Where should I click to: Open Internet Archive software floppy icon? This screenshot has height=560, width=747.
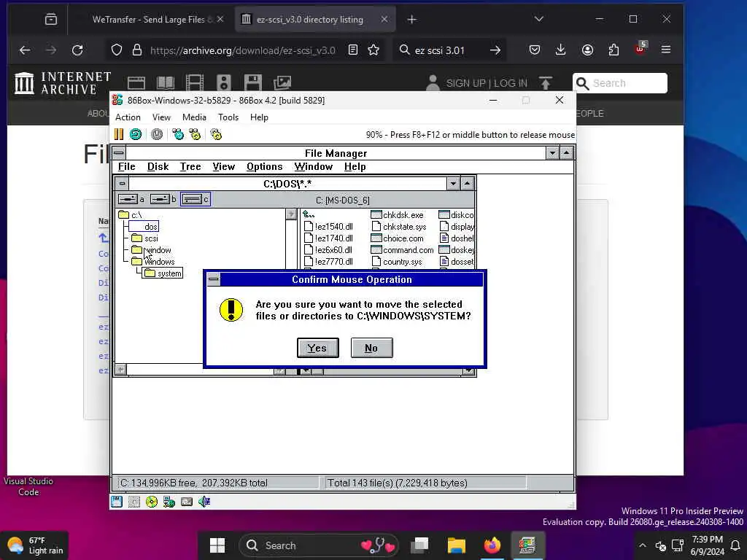[253, 83]
